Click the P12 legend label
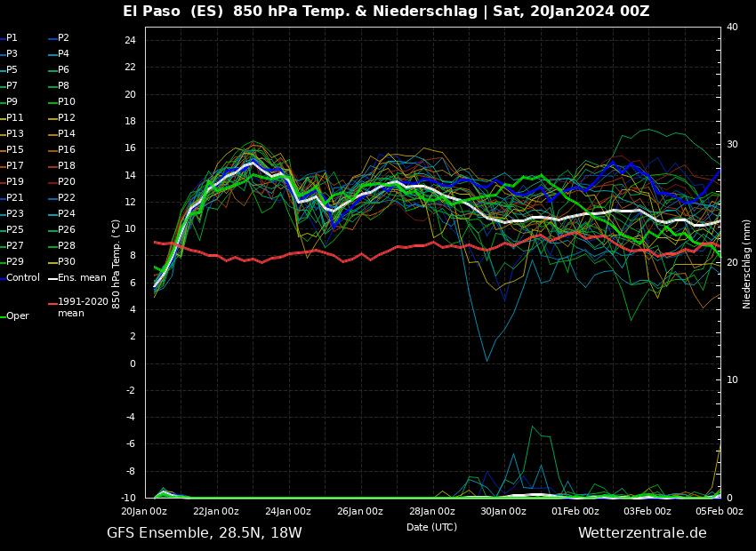The width and height of the screenshot is (756, 551). pos(67,118)
